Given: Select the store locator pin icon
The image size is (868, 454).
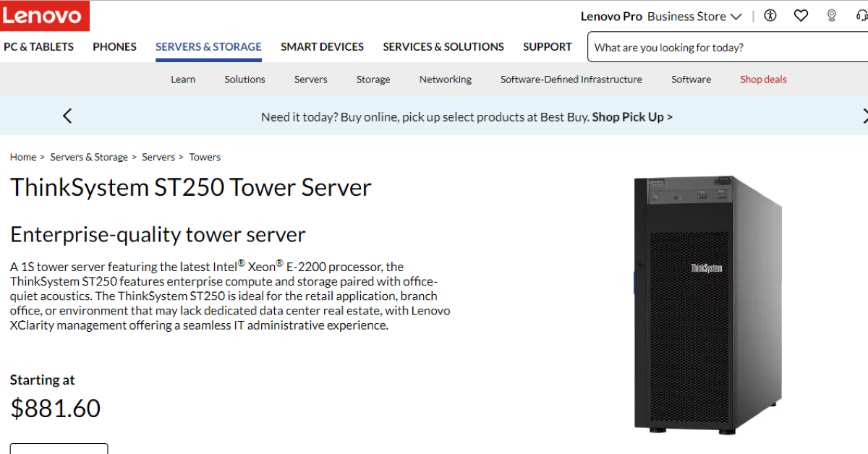Looking at the screenshot, I should [831, 15].
